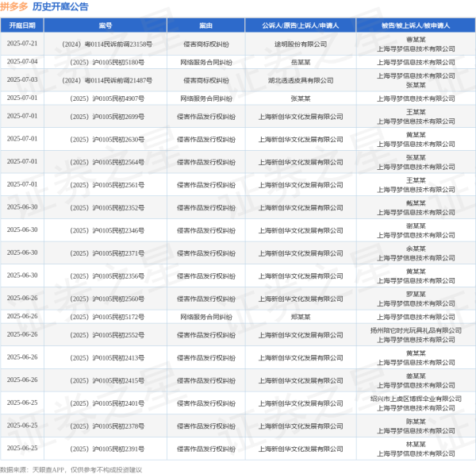
Task: Click 侵害商标权纠纷 in the 前调23158号 row
Action: click(205, 44)
